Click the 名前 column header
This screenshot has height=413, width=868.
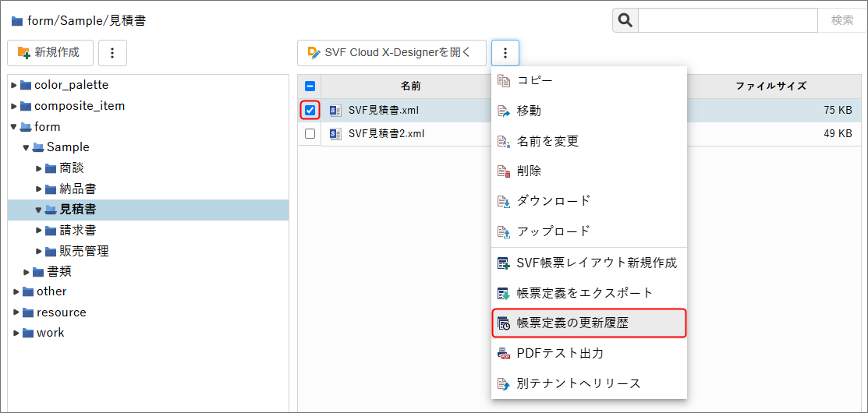pyautogui.click(x=411, y=86)
